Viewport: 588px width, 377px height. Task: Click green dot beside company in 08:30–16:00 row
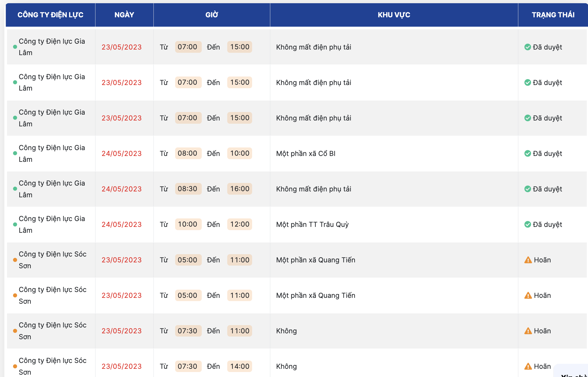15,189
